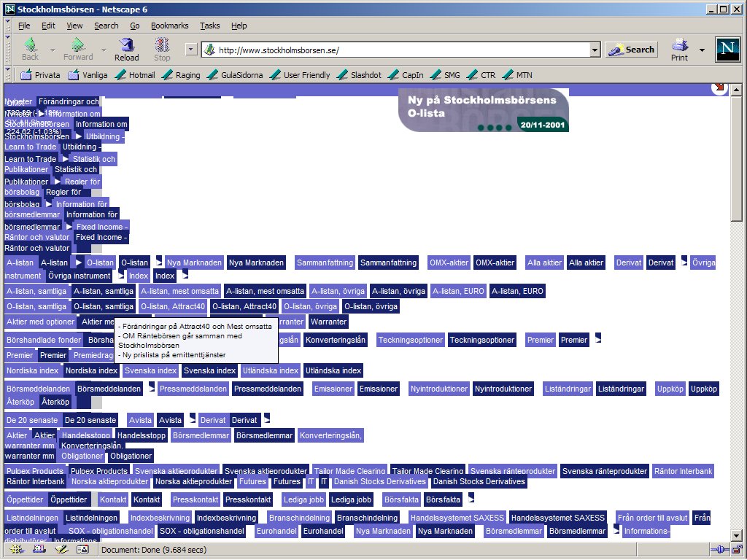Open the light purple OMX-aktier link
Viewport: 747px width, 560px height.
coord(449,262)
